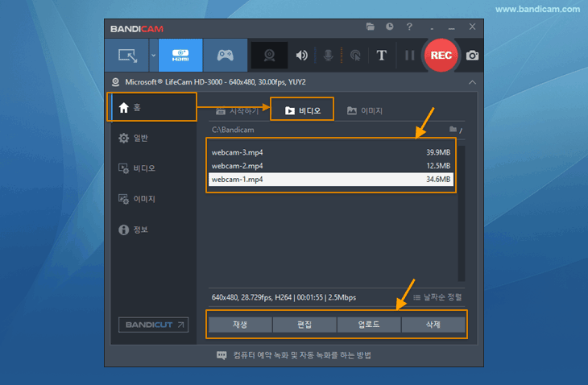The width and height of the screenshot is (588, 385).
Task: Select webcam-3.mp4 in the file list
Action: [331, 152]
